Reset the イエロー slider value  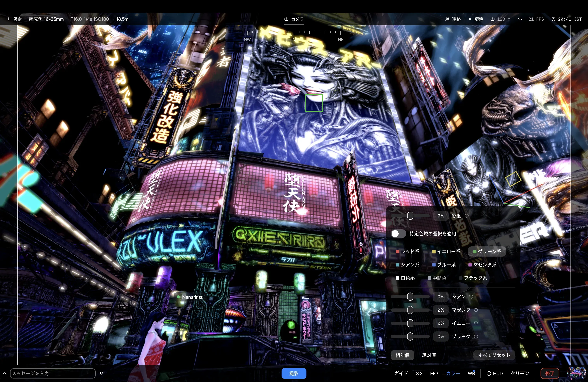(x=476, y=323)
